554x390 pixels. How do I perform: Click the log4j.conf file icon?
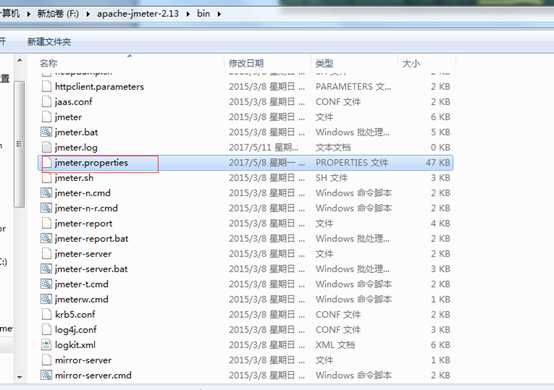pos(46,330)
